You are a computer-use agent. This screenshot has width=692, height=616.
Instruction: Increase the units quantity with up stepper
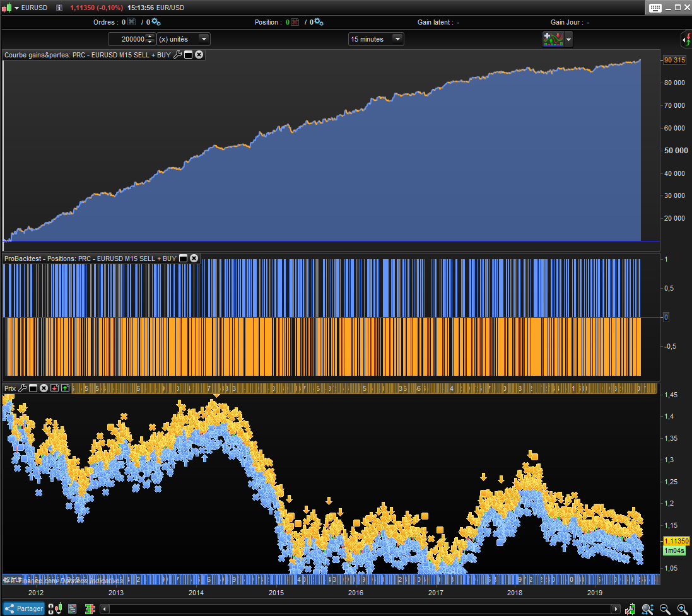point(150,37)
